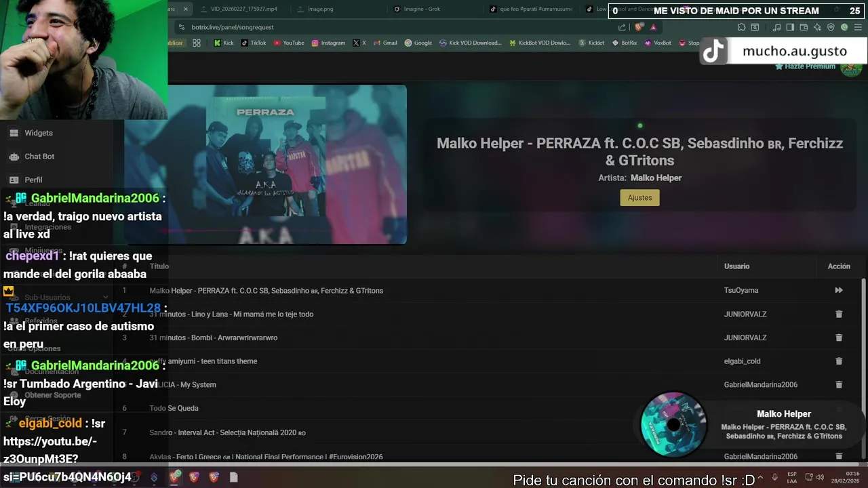868x488 pixels.
Task: Delete the 'My System' song request
Action: [839, 384]
